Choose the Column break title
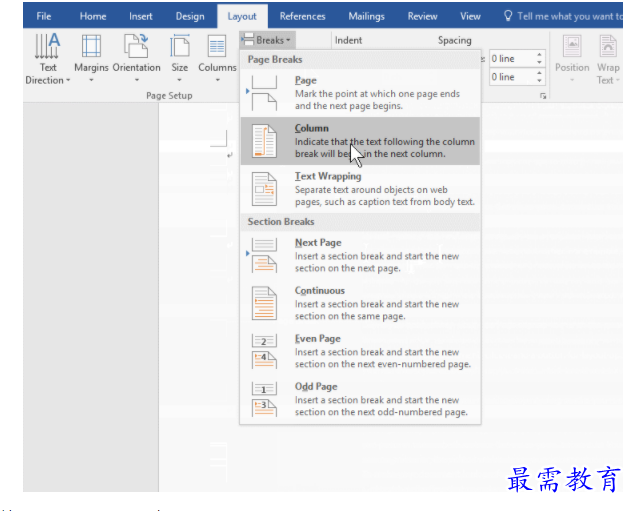The width and height of the screenshot is (629, 511). pos(312,128)
